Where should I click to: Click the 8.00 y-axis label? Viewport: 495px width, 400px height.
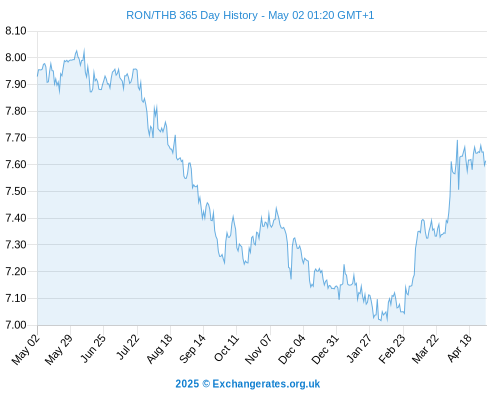pos(16,57)
